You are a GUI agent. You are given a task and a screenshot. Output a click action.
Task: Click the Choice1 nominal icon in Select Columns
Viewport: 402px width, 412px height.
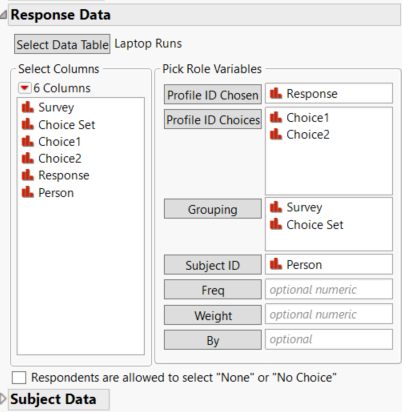28,141
